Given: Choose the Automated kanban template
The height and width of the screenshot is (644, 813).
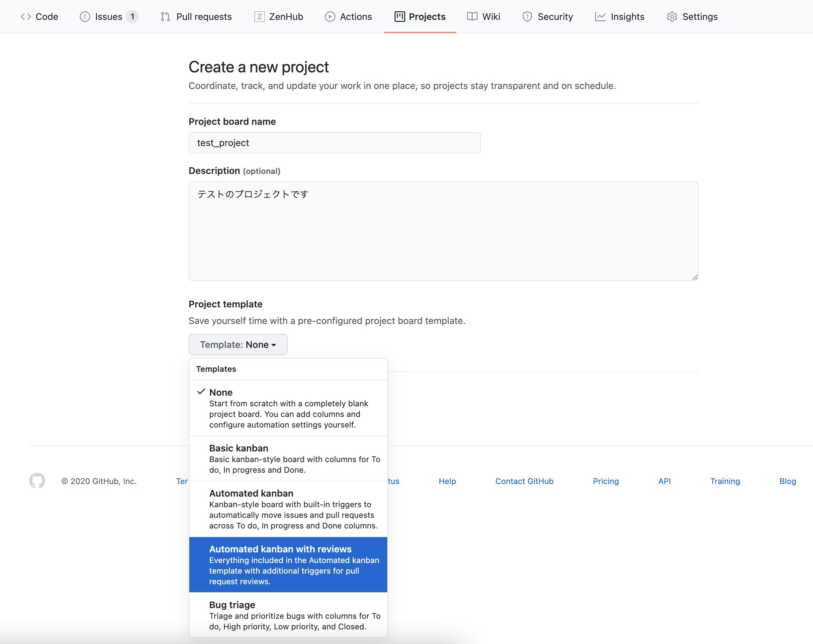Looking at the screenshot, I should click(x=288, y=509).
